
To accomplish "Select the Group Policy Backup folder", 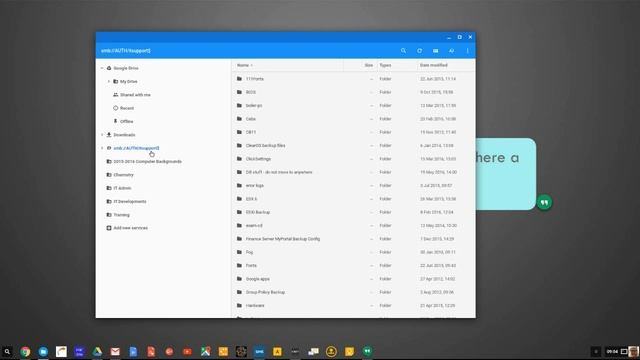I will 353,292.
